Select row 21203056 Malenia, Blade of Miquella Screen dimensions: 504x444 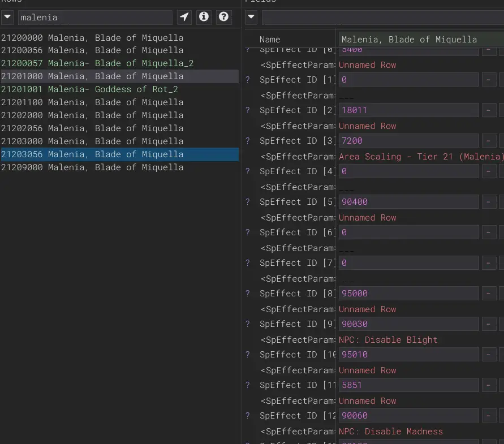click(119, 154)
